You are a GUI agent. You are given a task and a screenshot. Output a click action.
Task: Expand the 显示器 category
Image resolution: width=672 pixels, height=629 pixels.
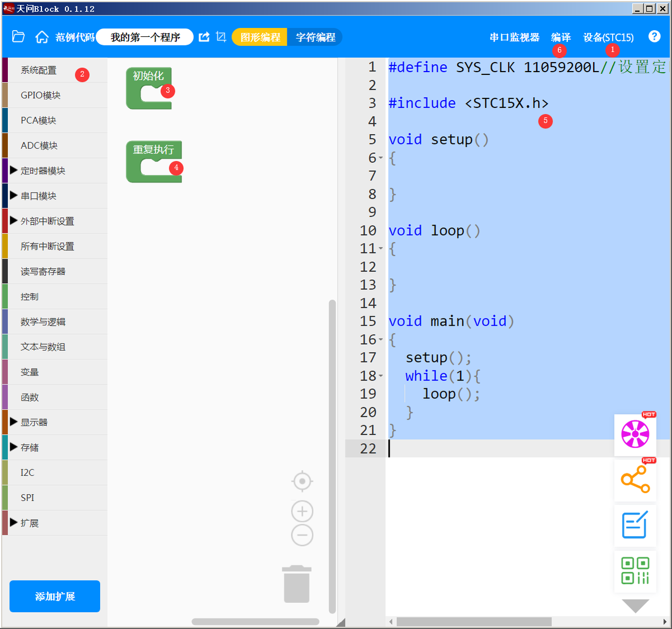click(13, 421)
